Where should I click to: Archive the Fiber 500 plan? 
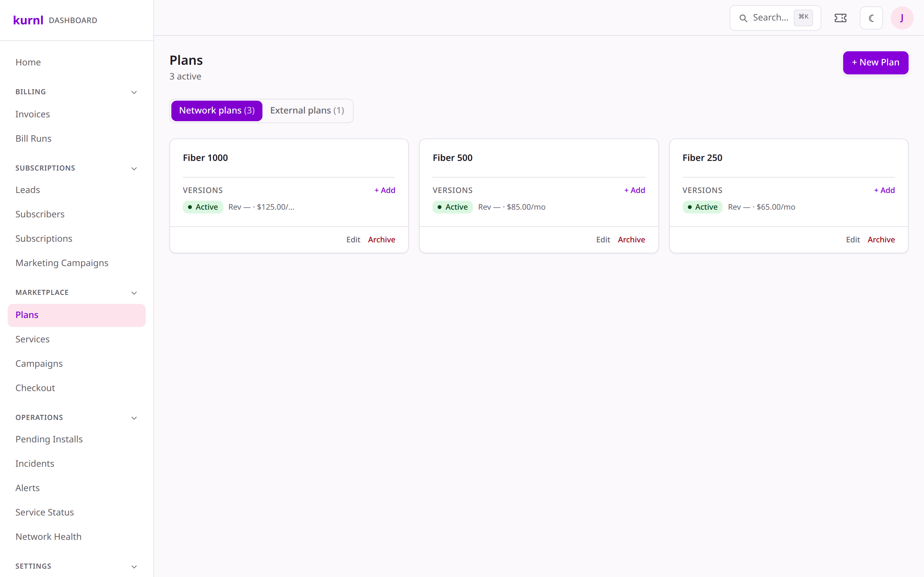pos(631,240)
